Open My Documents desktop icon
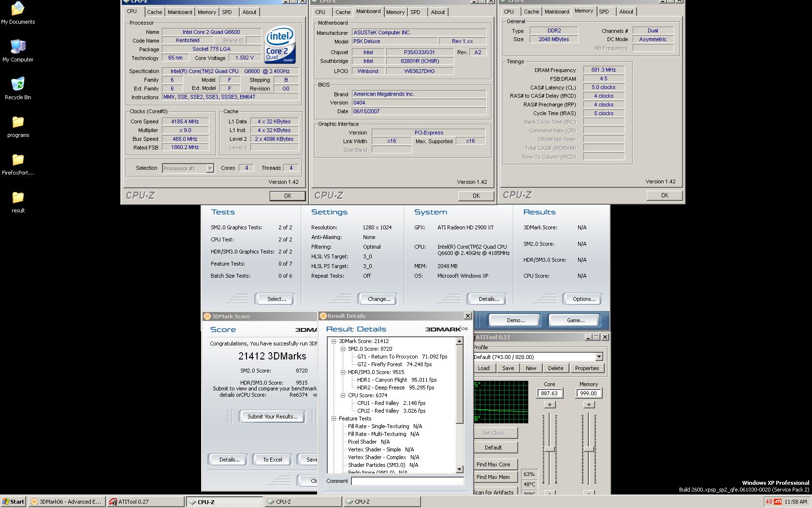Screen dimensions: 812x508 click(18, 12)
